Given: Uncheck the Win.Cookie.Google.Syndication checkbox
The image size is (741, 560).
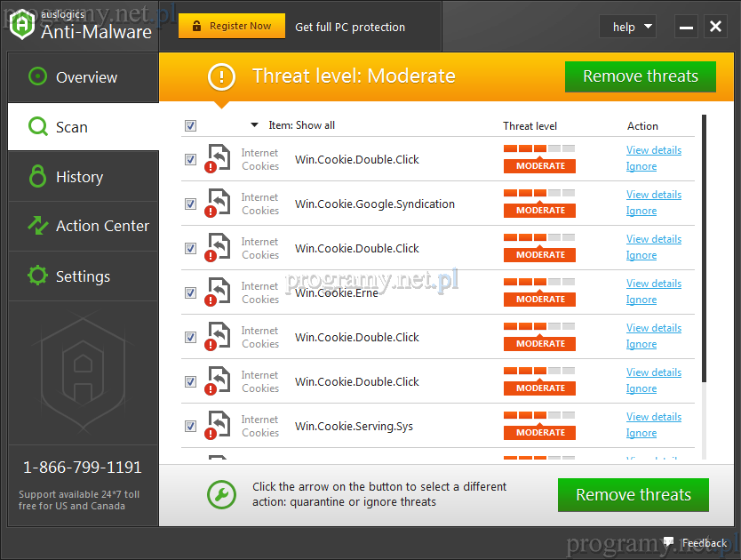Looking at the screenshot, I should coord(190,204).
